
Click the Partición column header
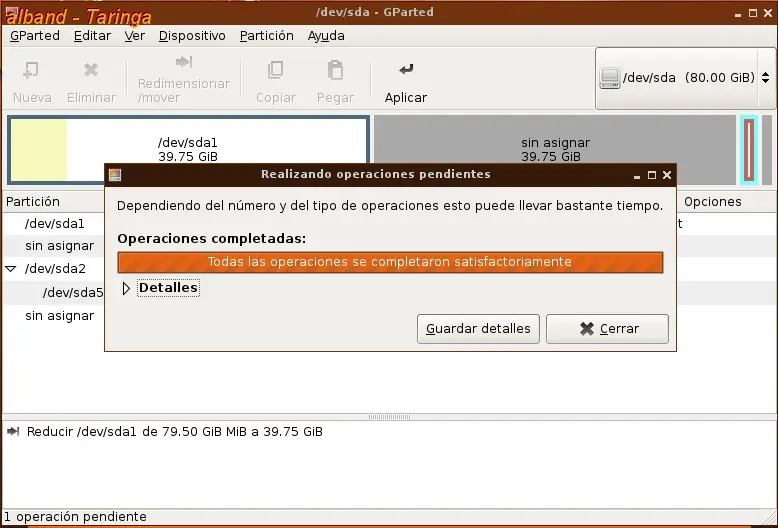point(33,201)
